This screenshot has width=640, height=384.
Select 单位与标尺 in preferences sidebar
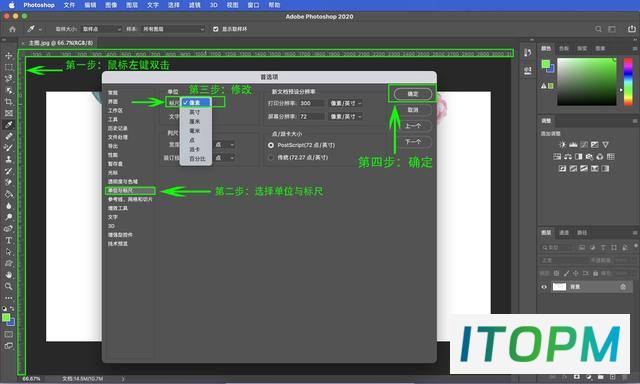[130, 191]
